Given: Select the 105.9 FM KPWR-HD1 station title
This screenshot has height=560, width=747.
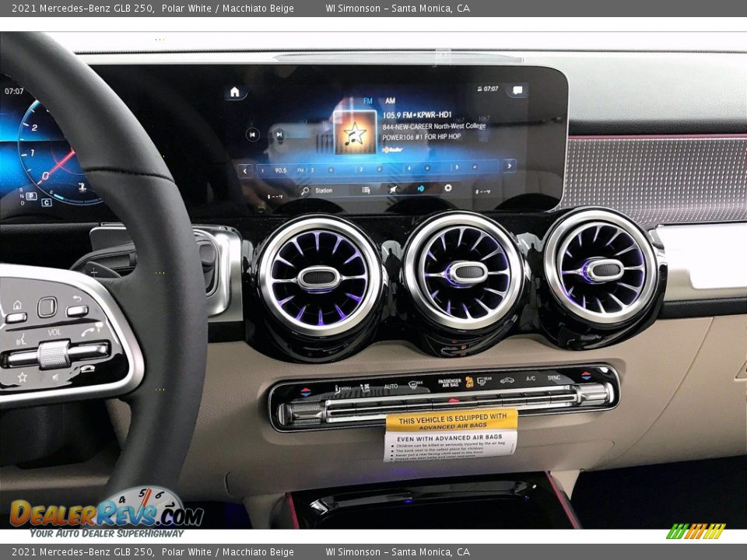Looking at the screenshot, I should point(417,115).
